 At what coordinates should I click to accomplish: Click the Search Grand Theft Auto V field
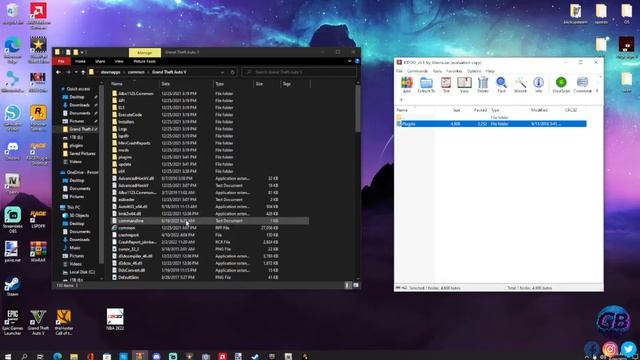pos(299,72)
